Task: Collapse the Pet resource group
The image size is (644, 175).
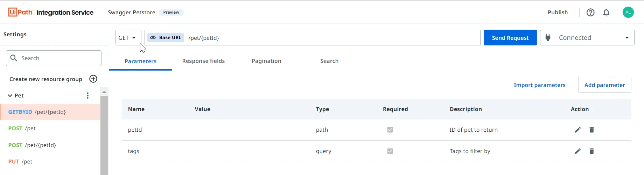Action: [x=10, y=95]
